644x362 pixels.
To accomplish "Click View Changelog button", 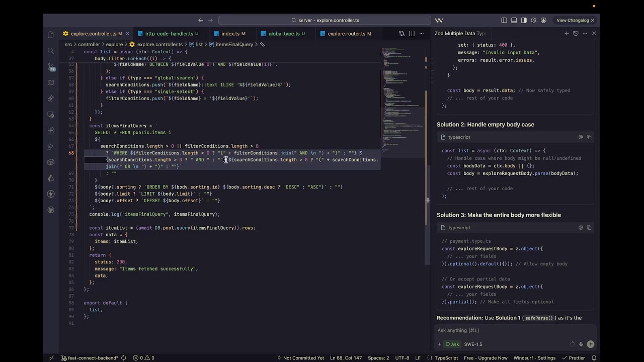I will click(573, 21).
